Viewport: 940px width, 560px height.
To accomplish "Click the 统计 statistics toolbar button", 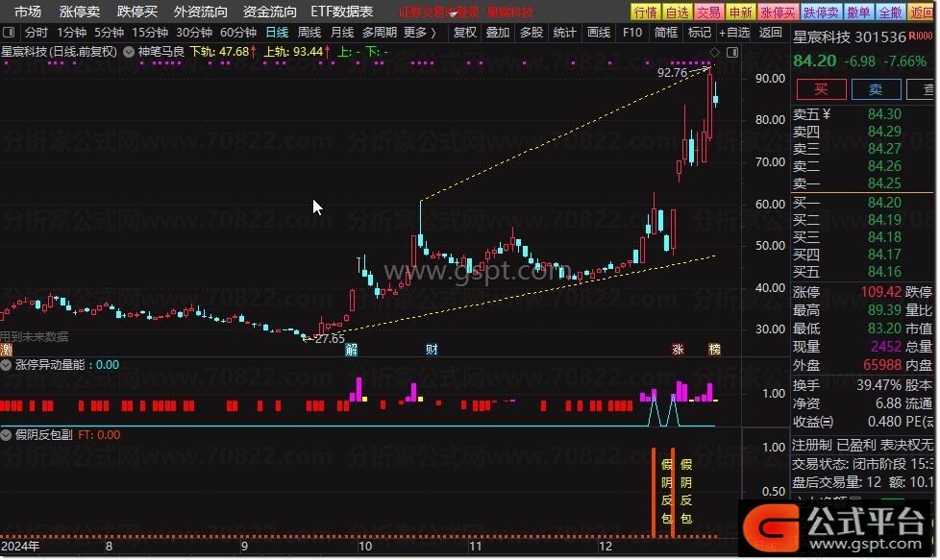I will point(564,33).
